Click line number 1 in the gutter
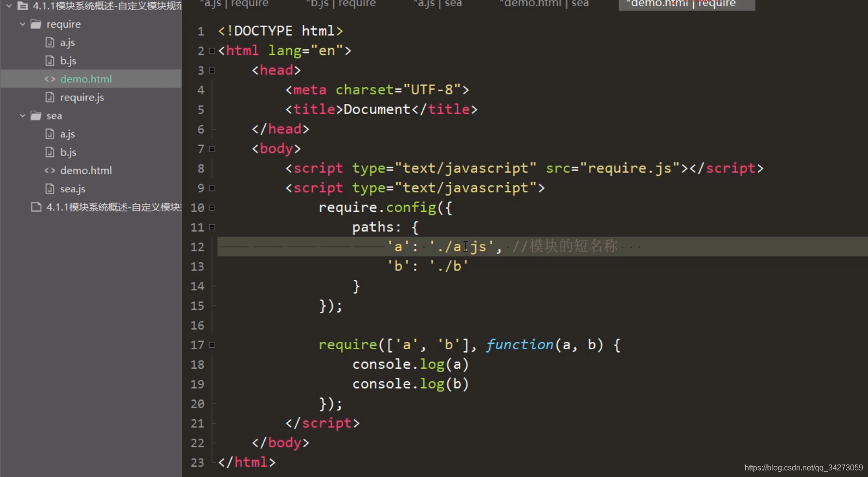Screen dimensions: 868x477 pos(201,31)
